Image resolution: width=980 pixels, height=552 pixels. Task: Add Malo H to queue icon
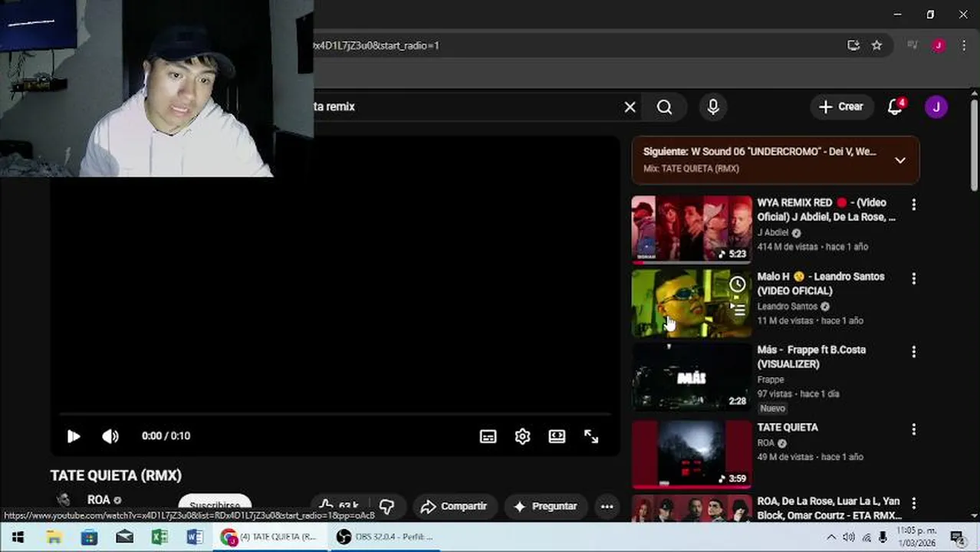pos(737,310)
